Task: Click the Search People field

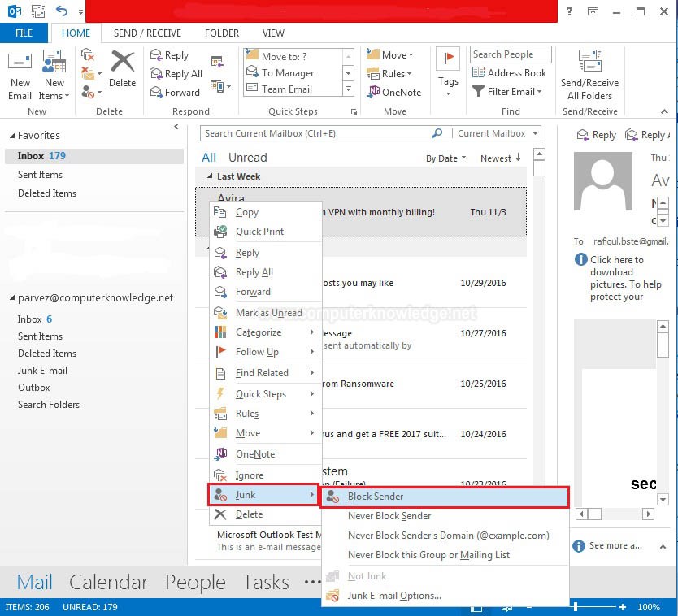Action: click(511, 54)
